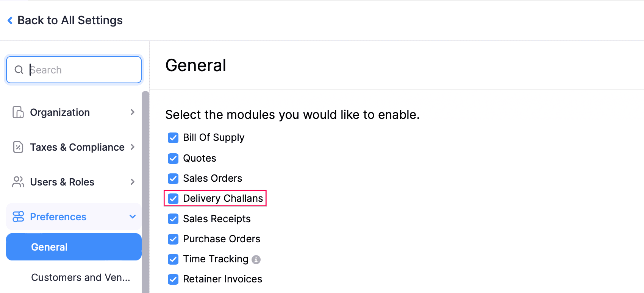
Task: Click the Users & Roles people icon
Action: point(18,182)
